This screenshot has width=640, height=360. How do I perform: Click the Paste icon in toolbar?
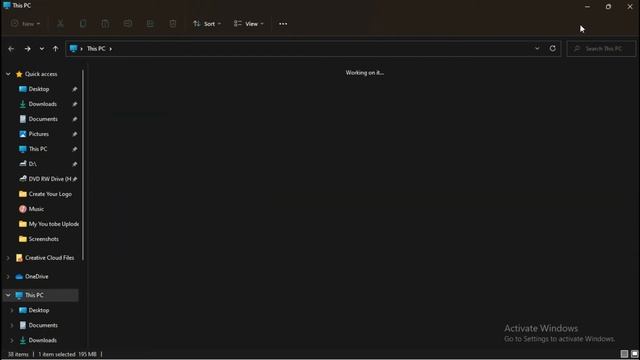pos(105,24)
